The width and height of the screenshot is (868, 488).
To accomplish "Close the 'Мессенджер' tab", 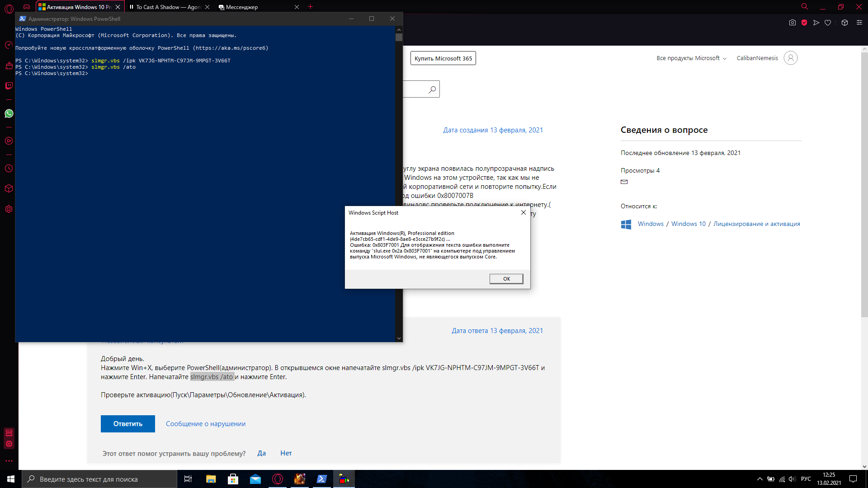I will 297,7.
